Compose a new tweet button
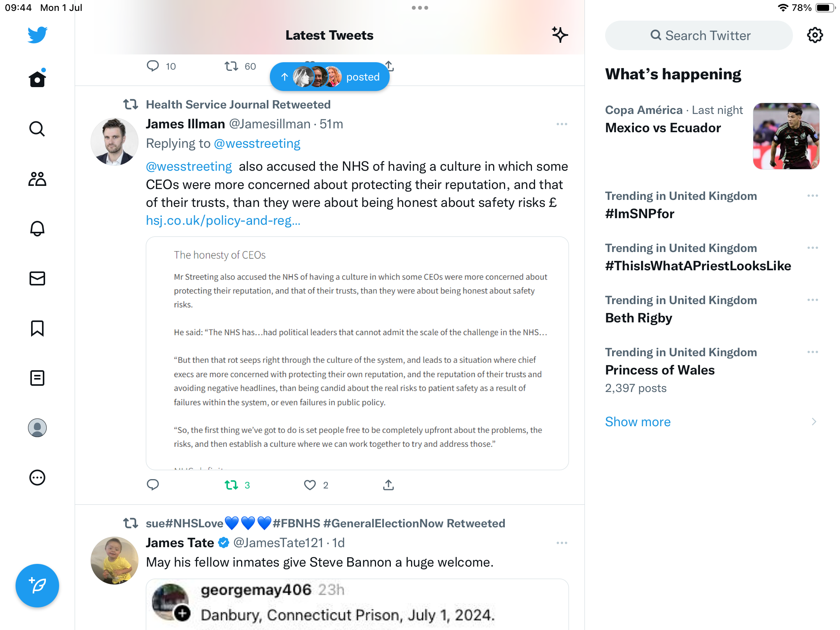Image resolution: width=840 pixels, height=630 pixels. 37,586
